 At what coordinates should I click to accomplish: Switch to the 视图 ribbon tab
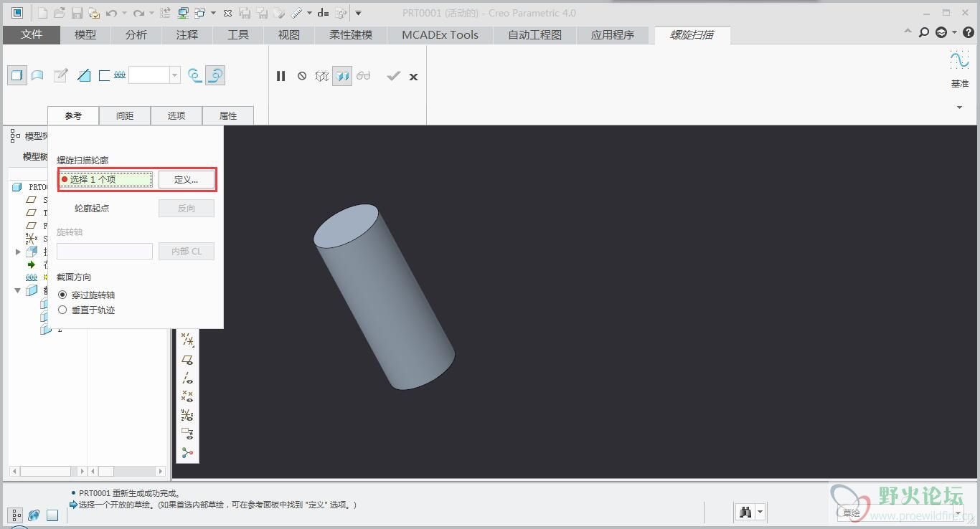click(x=289, y=34)
